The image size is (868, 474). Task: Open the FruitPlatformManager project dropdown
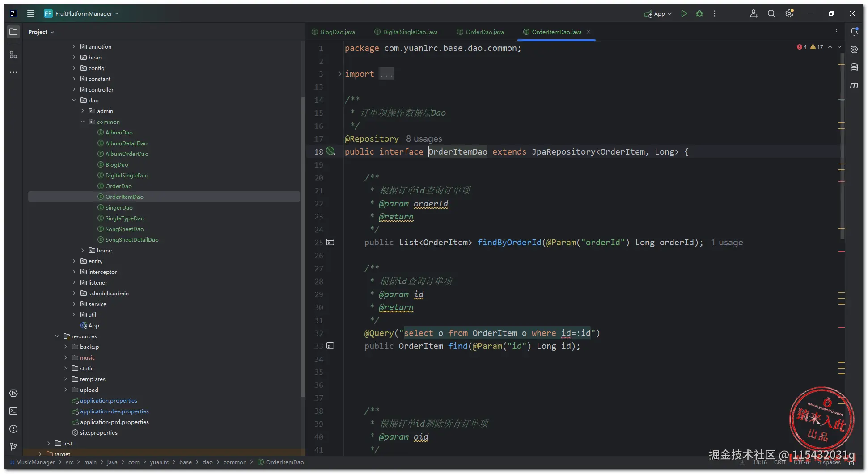tap(81, 13)
